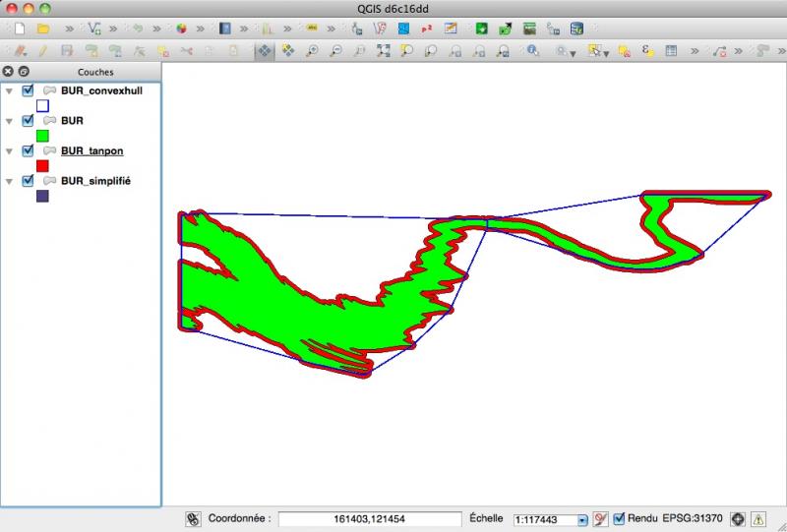Open a project with the folder icon
787x532 pixels.
tap(43, 29)
